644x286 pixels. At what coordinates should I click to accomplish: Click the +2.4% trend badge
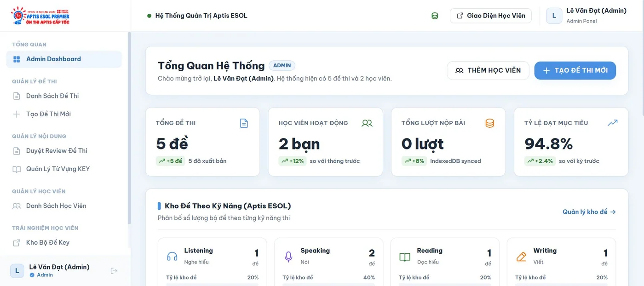[540, 161]
